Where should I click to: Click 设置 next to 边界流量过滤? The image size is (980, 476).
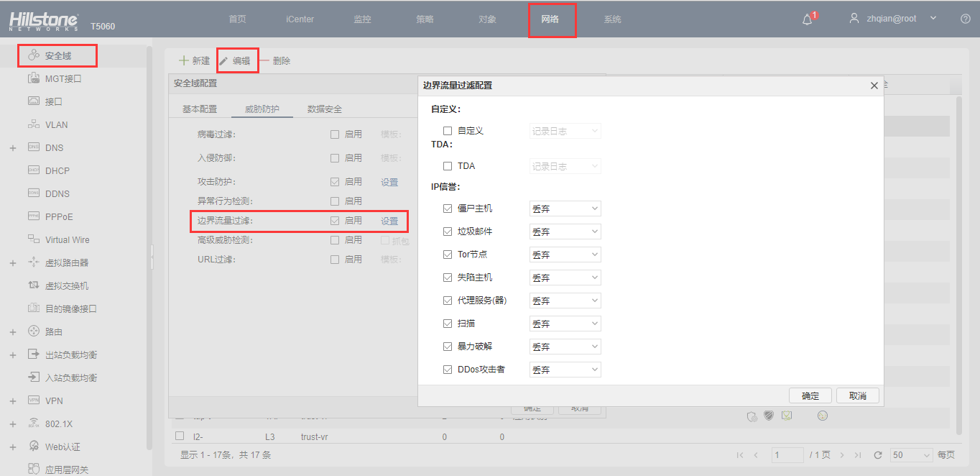(x=389, y=221)
